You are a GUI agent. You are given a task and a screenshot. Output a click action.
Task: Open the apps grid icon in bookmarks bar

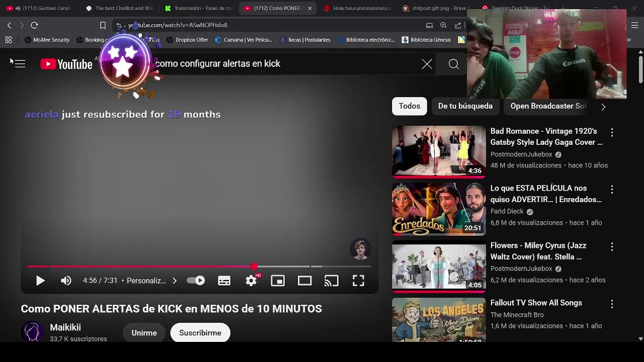tap(8, 40)
